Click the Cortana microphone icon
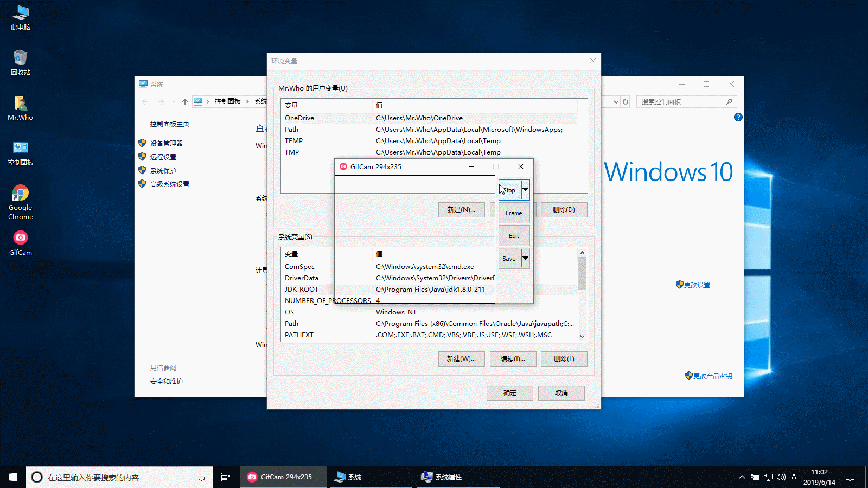Image resolution: width=868 pixels, height=488 pixels. (x=201, y=477)
